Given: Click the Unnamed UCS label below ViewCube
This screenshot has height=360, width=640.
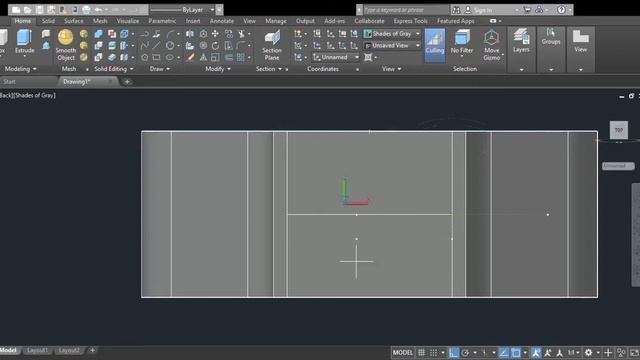Looking at the screenshot, I should 618,166.
